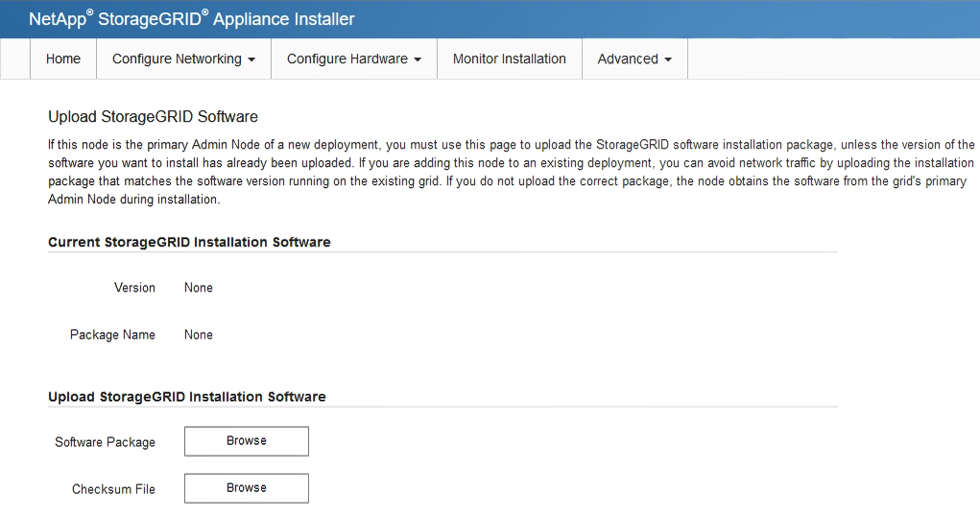Select the Current StorageGRID Installation Software heading
This screenshot has height=517, width=980.
coord(189,243)
